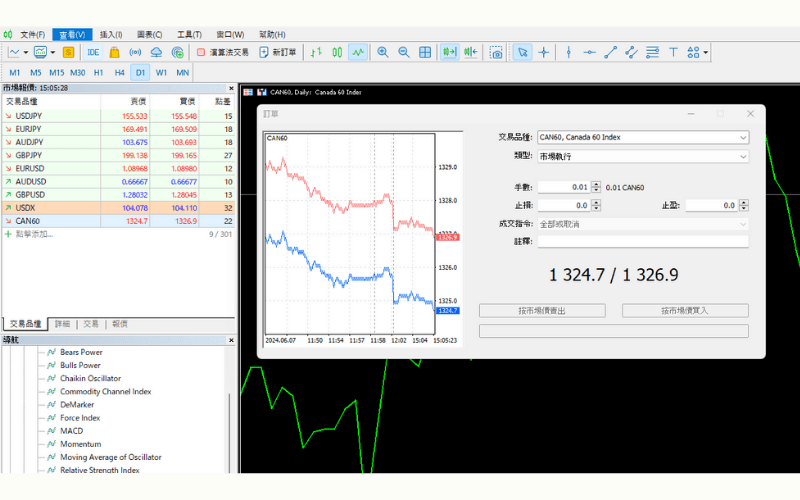
Task: Toggle chart shift from right edge
Action: [470, 52]
